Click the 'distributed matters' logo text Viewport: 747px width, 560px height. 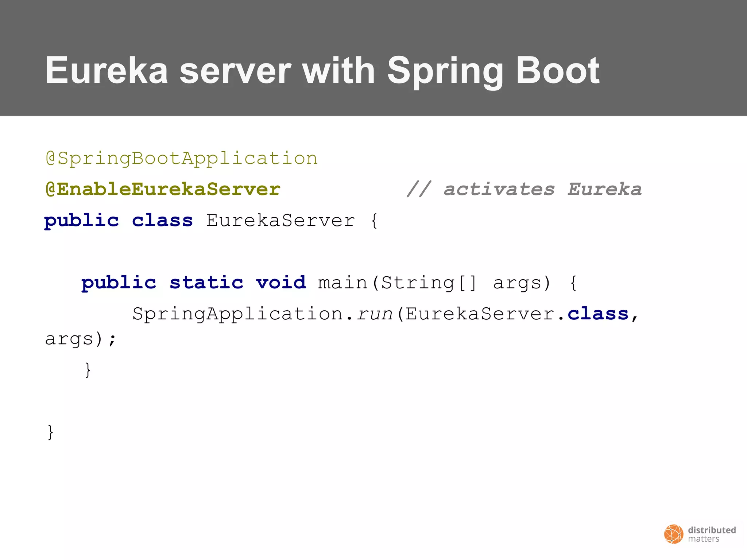712,534
